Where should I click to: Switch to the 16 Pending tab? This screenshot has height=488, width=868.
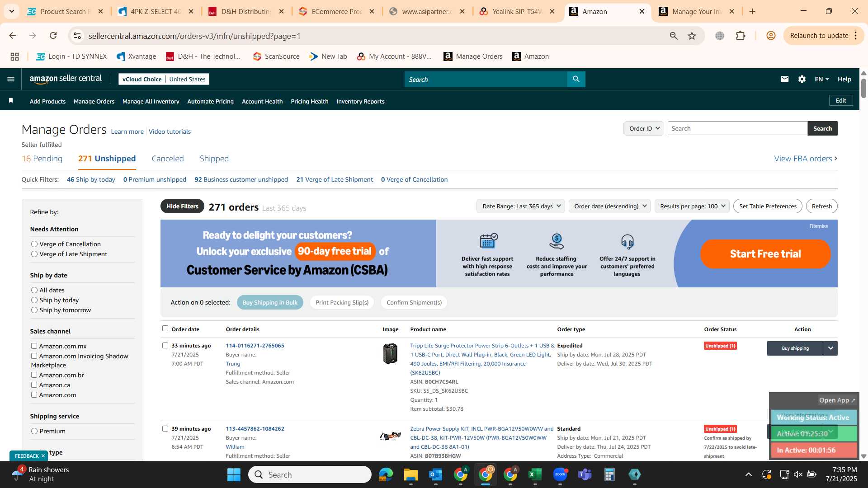42,159
